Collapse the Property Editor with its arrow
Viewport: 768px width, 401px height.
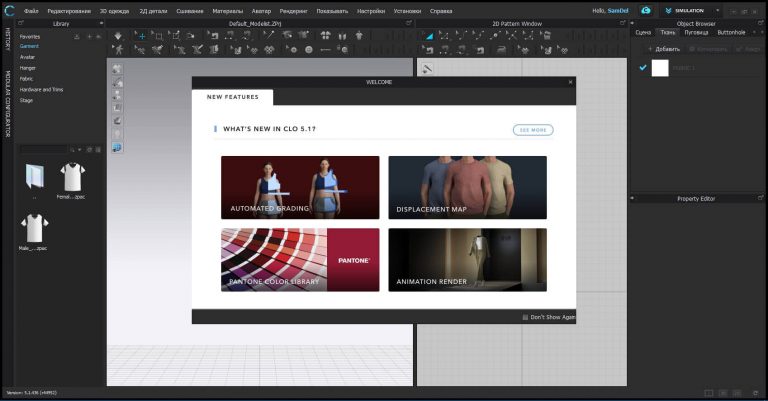632,198
